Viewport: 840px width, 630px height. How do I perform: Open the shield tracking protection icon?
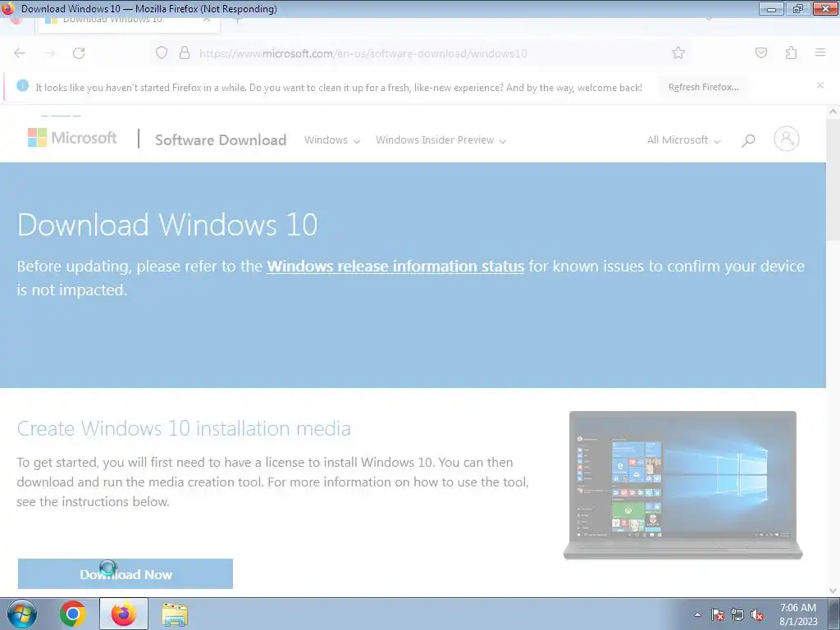point(162,53)
